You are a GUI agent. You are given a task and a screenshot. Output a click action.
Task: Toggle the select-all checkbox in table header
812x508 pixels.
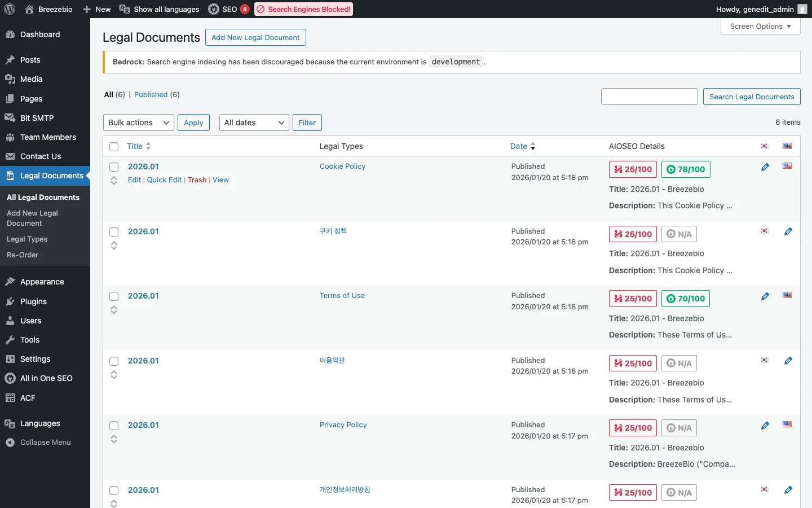coord(114,147)
